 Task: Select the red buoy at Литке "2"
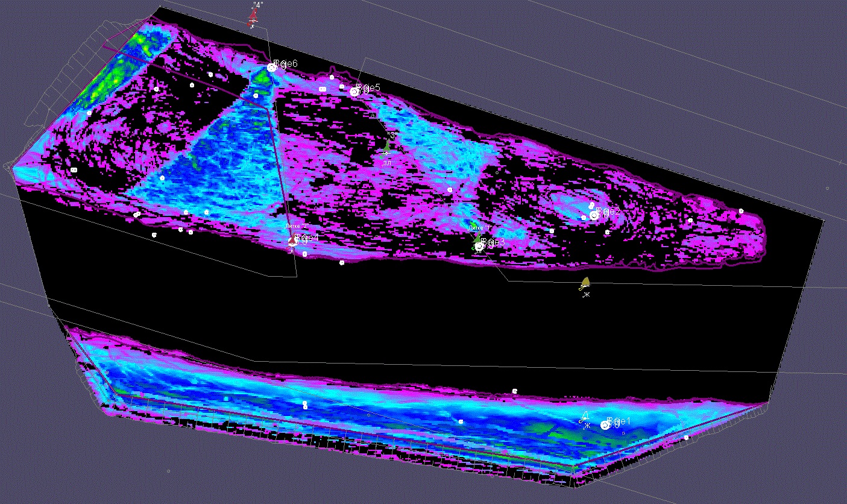[x=292, y=242]
